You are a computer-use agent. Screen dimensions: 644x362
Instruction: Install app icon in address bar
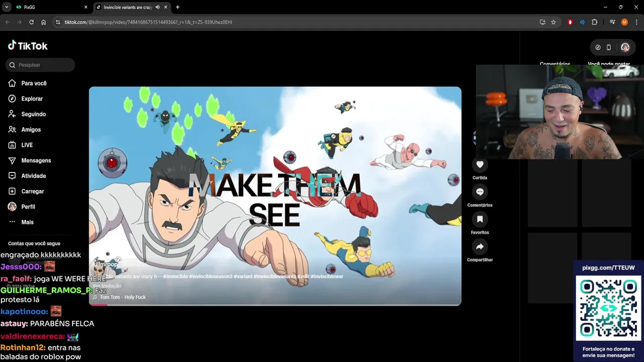542,22
